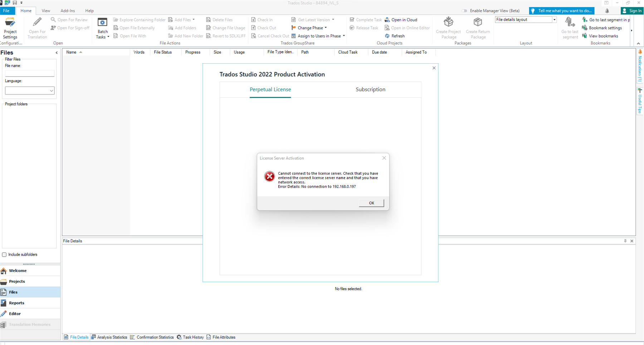
Task: Open the Add-Ins ribbon tab
Action: [x=67, y=10]
